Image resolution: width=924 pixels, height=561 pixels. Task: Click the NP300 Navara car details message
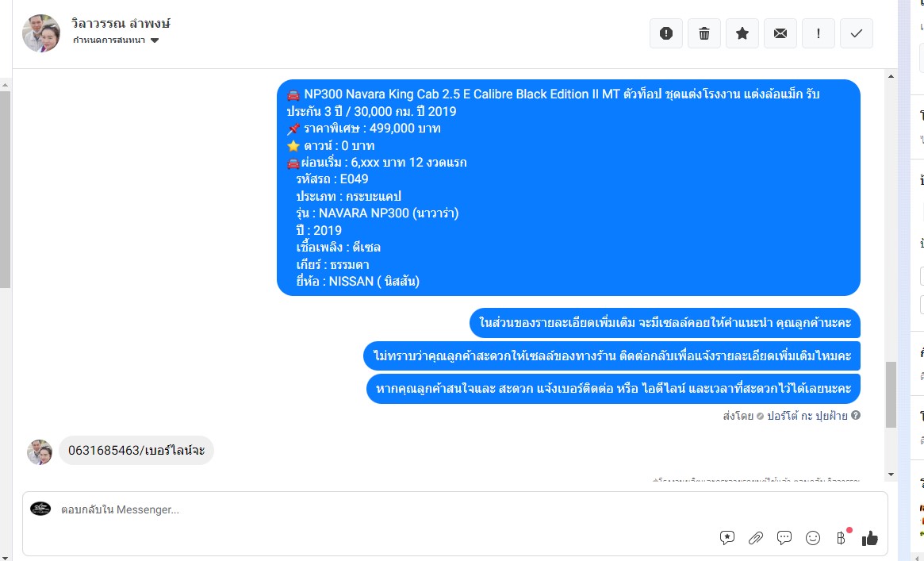[x=568, y=187]
